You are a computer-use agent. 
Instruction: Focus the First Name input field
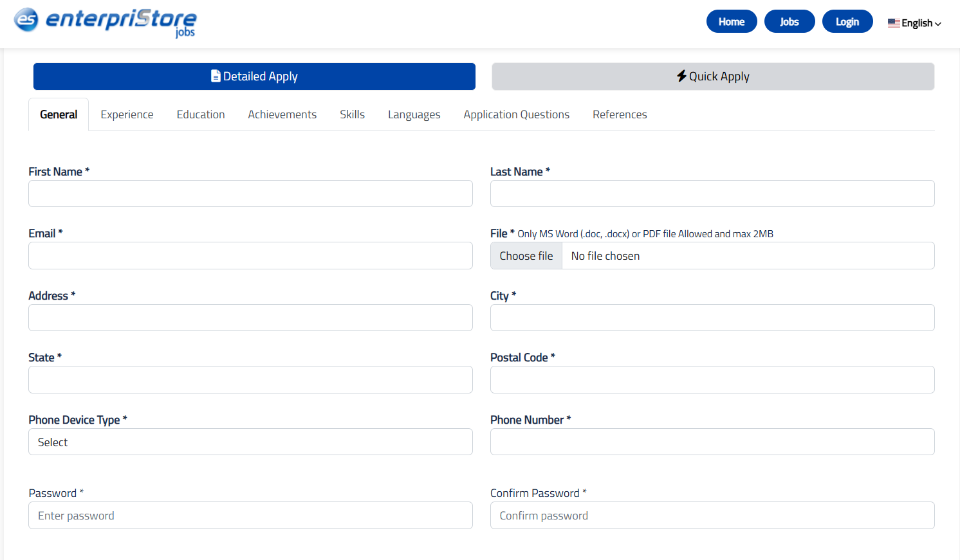pos(250,194)
